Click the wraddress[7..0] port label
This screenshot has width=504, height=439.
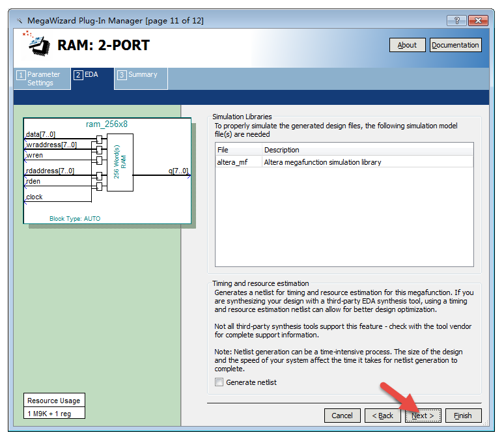point(51,145)
